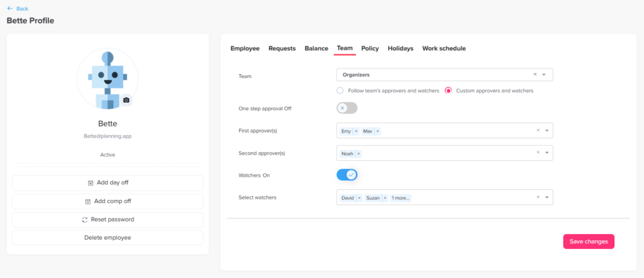Click the Save changes button
The width and height of the screenshot is (644, 278).
coord(588,242)
